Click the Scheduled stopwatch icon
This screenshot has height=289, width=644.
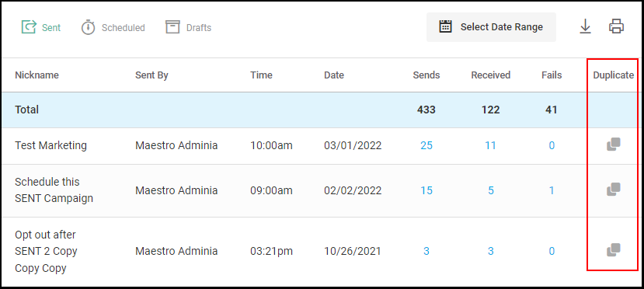tap(88, 27)
